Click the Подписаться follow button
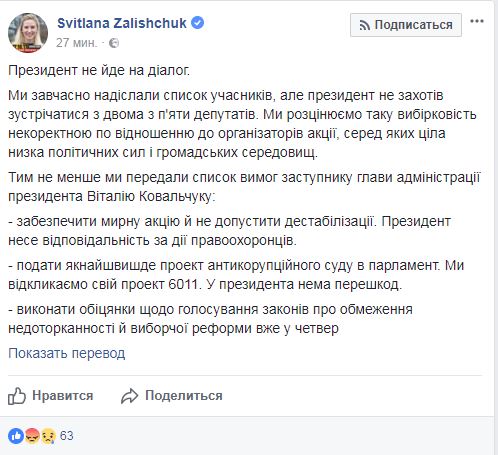The width and height of the screenshot is (498, 455). pyautogui.click(x=406, y=25)
